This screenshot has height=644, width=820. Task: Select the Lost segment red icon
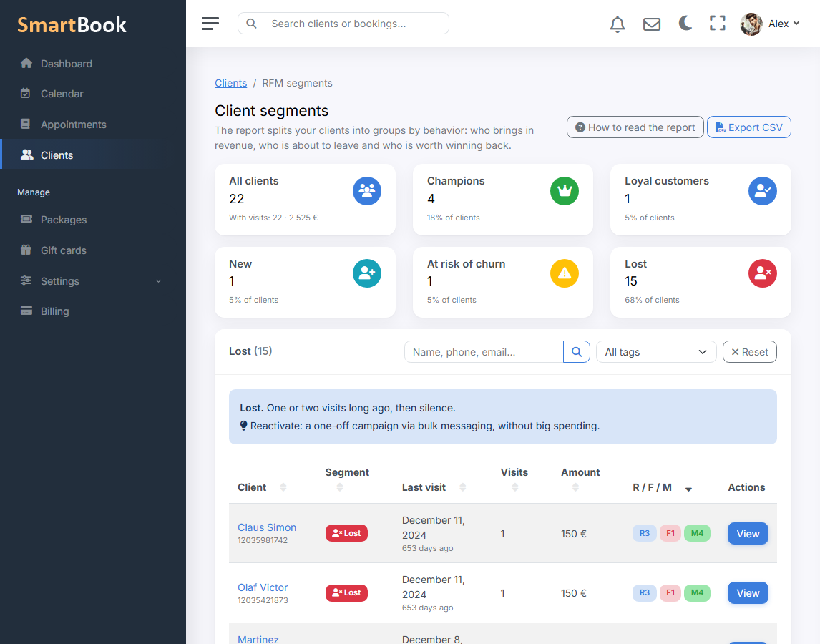click(x=763, y=273)
